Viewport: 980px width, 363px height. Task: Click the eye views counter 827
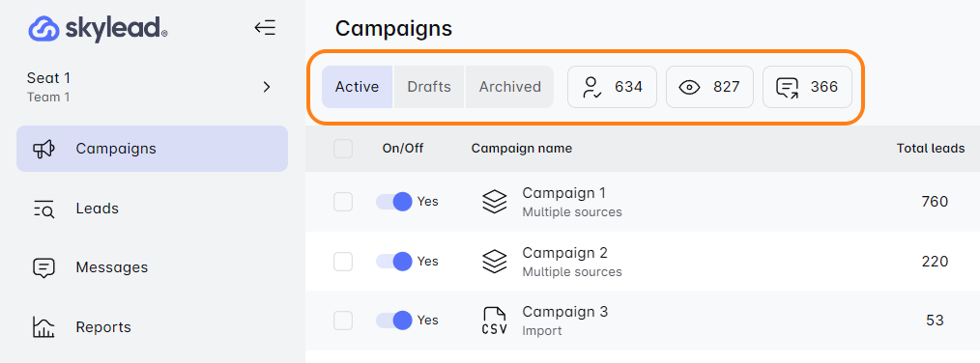point(709,87)
